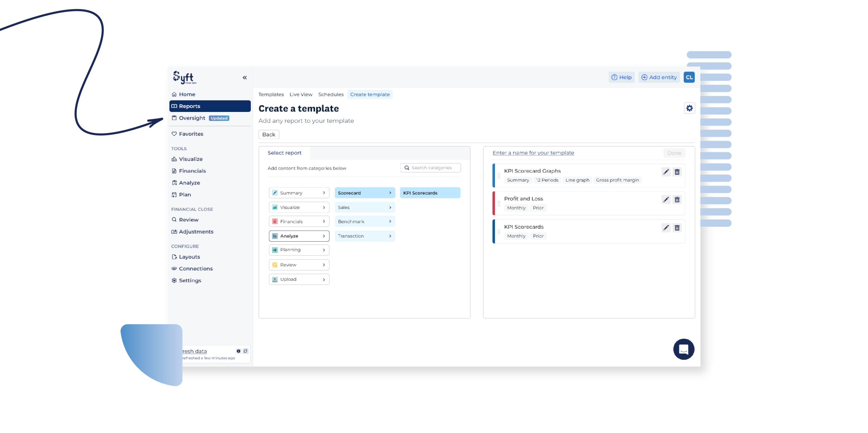Click Add entity button
Viewport: 868px width, 433px height.
(659, 77)
